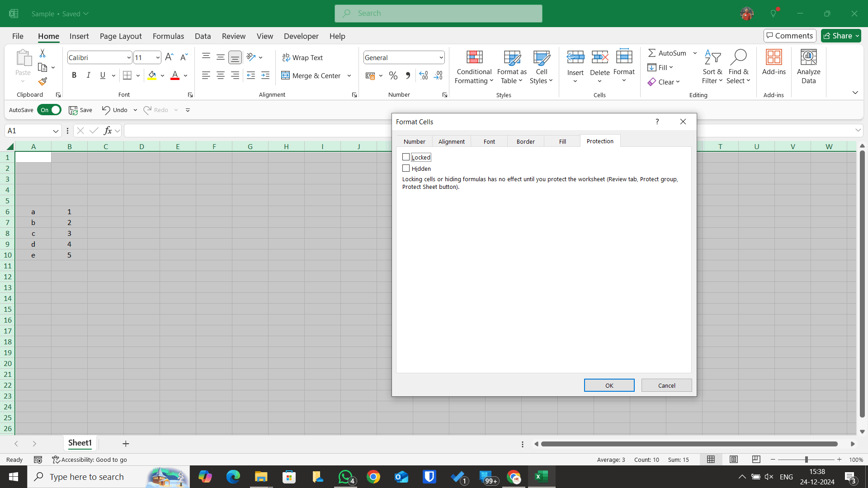Click the Format as Table icon
Image resolution: width=868 pixels, height=488 pixels.
(511, 58)
